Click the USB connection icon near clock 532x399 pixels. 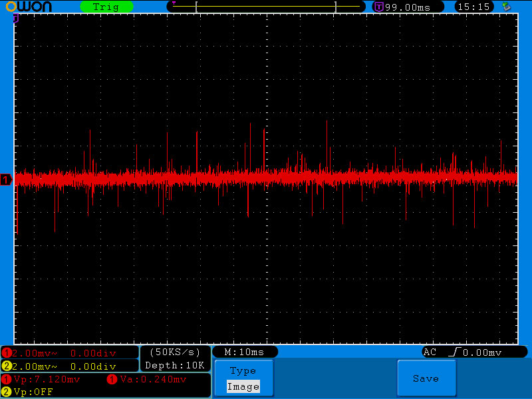507,7
